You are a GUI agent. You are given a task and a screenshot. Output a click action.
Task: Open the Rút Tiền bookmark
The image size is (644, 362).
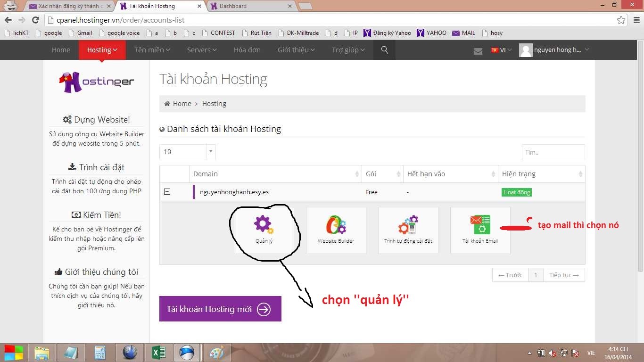coord(256,33)
